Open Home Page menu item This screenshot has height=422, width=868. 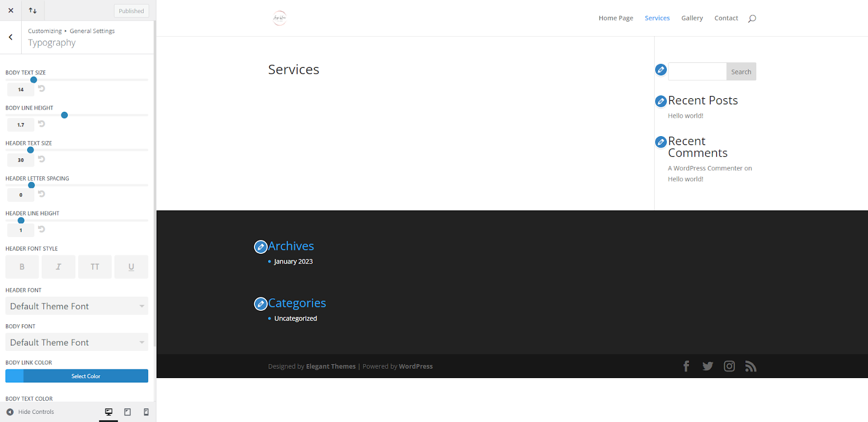(x=616, y=18)
